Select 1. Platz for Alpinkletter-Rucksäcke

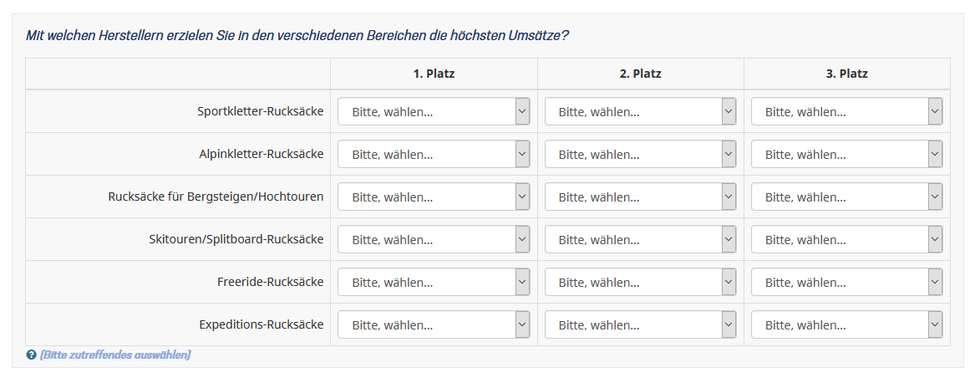click(433, 154)
